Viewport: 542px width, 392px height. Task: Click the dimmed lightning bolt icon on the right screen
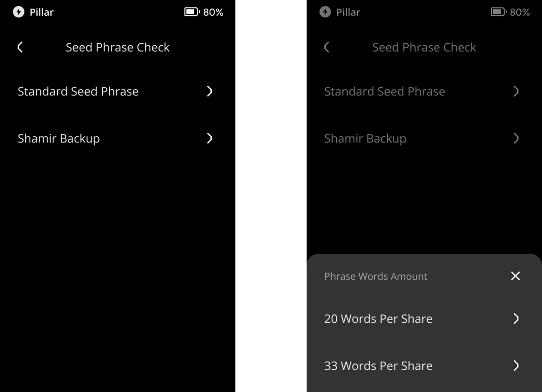(x=325, y=12)
